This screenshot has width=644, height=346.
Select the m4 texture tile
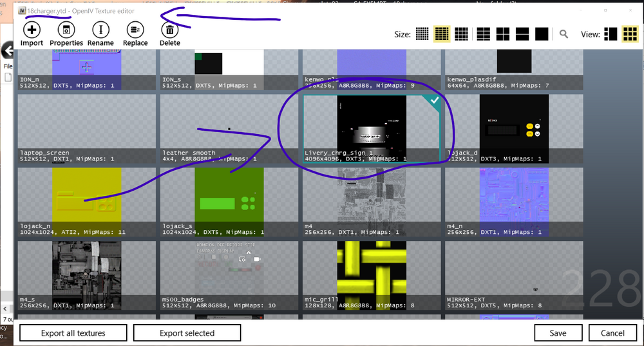(x=372, y=202)
